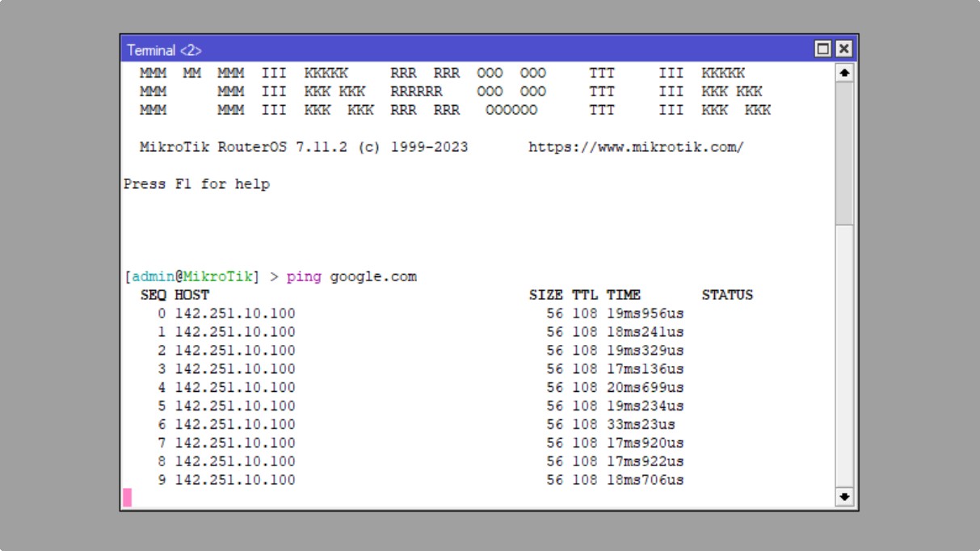Click the HOST column header

pos(192,295)
